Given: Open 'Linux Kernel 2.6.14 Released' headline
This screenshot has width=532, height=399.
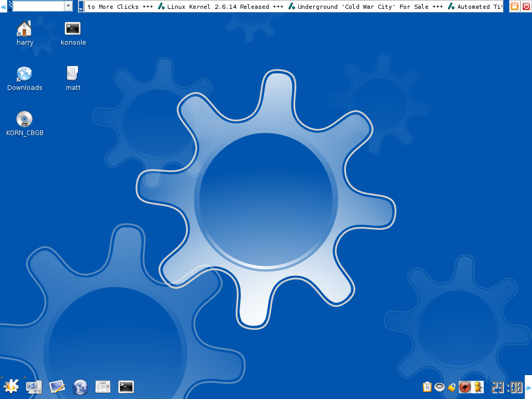Looking at the screenshot, I should (x=218, y=6).
